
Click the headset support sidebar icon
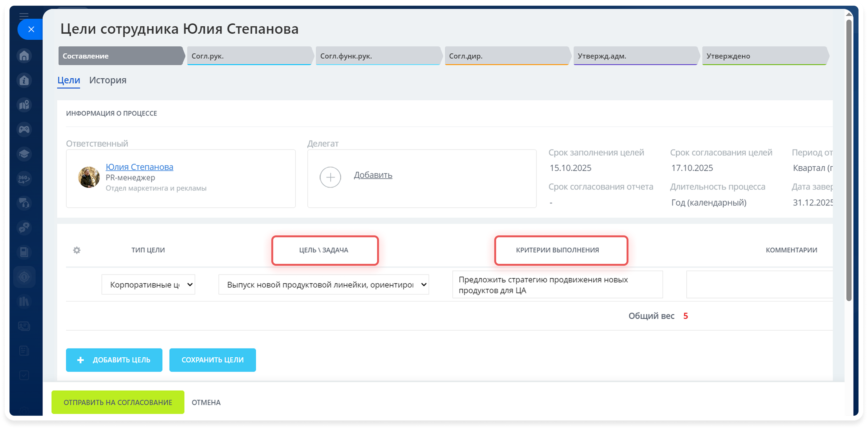coord(24,203)
